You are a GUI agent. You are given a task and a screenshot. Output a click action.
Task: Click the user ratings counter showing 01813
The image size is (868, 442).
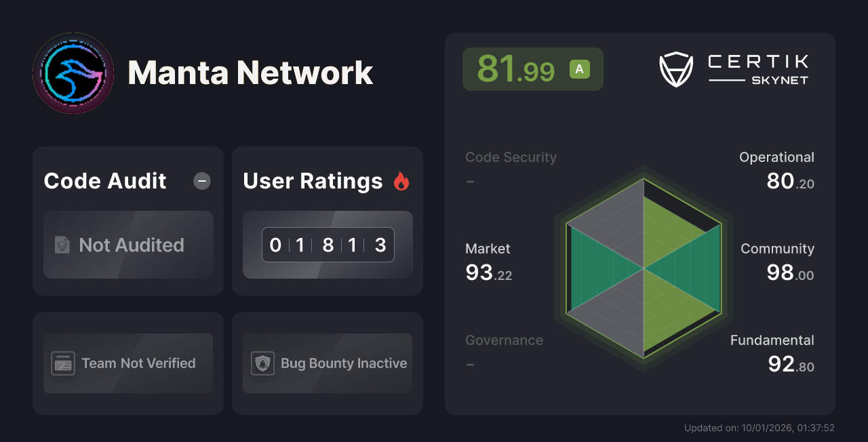click(x=328, y=245)
